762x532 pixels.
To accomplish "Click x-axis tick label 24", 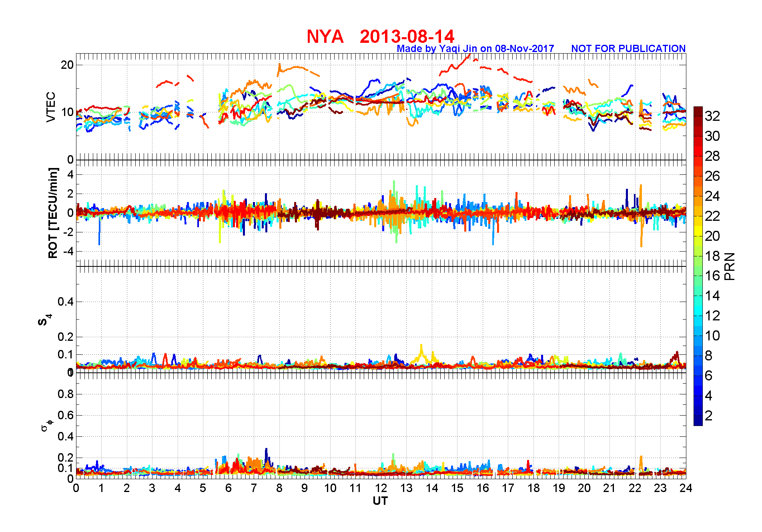I will (686, 488).
